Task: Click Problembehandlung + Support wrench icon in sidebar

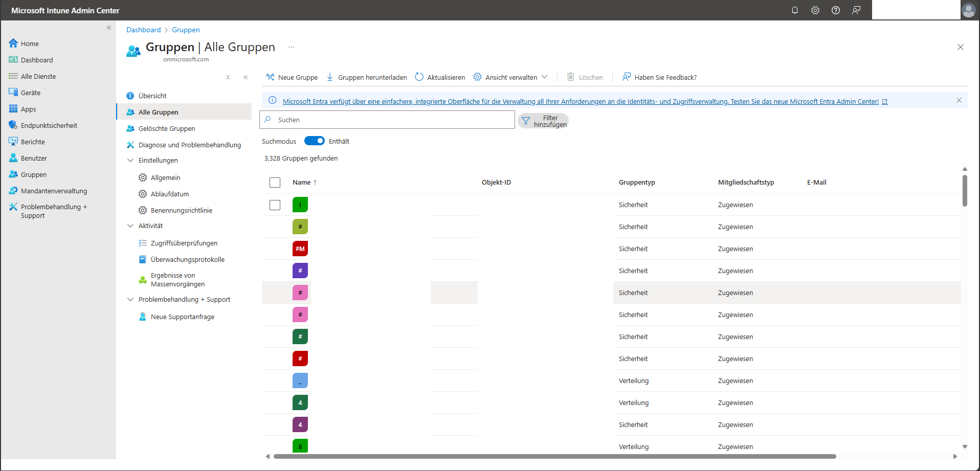Action: coord(13,207)
